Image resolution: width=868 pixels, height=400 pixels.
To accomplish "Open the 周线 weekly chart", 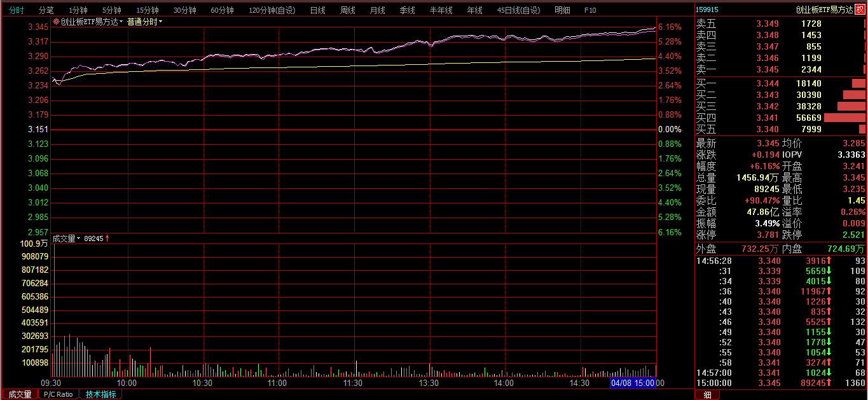I will (x=347, y=10).
